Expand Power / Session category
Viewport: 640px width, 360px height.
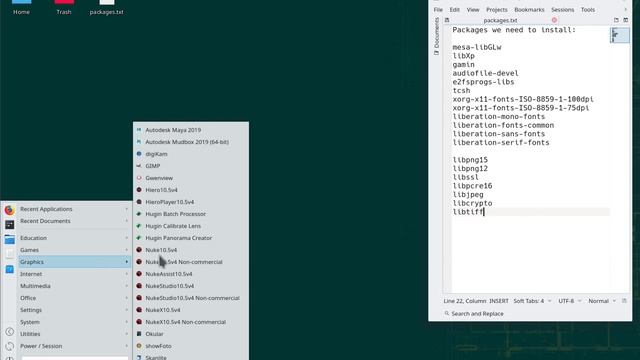(74, 346)
